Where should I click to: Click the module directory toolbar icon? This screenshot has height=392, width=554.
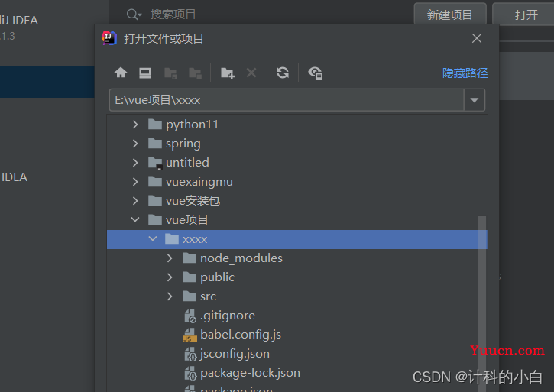195,73
